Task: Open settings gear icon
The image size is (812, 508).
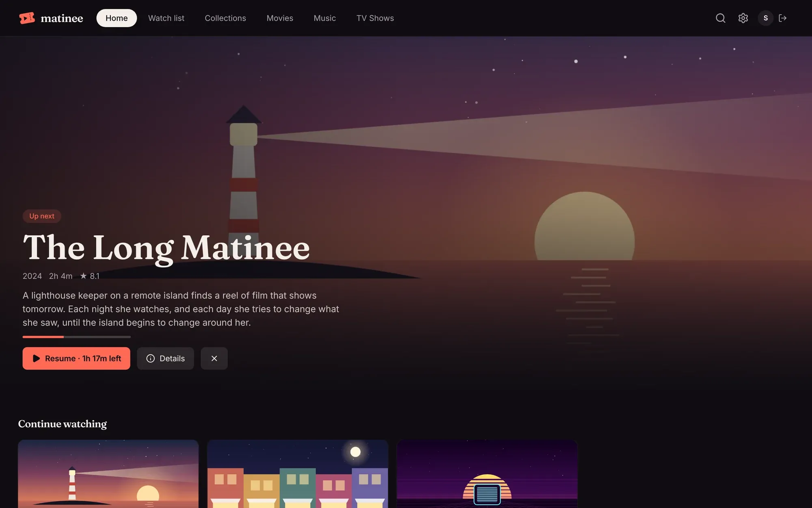Action: (x=743, y=18)
